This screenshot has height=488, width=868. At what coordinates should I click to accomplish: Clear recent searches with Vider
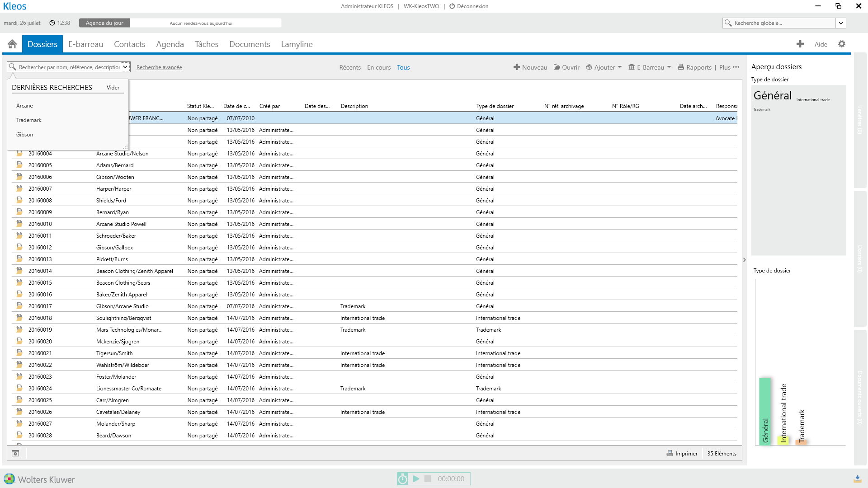pos(113,88)
